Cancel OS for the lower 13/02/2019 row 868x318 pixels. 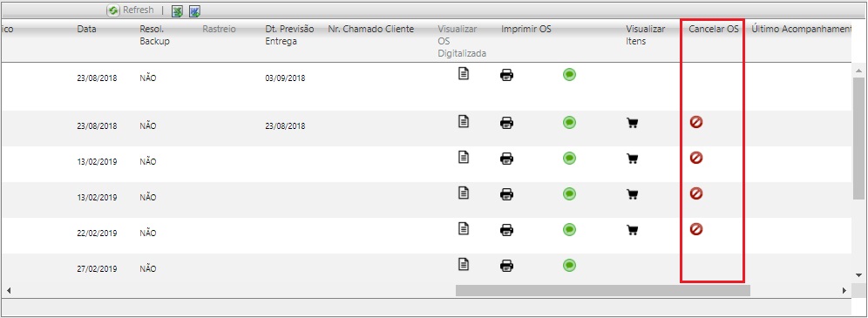coord(695,193)
